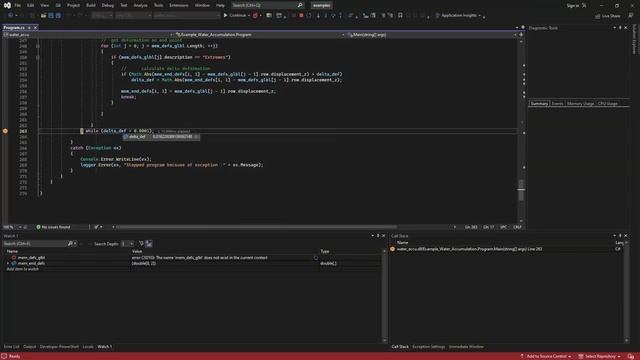The width and height of the screenshot is (640, 360).
Task: Click the refresh icon on mem_defs_glbl row
Action: tap(316, 258)
